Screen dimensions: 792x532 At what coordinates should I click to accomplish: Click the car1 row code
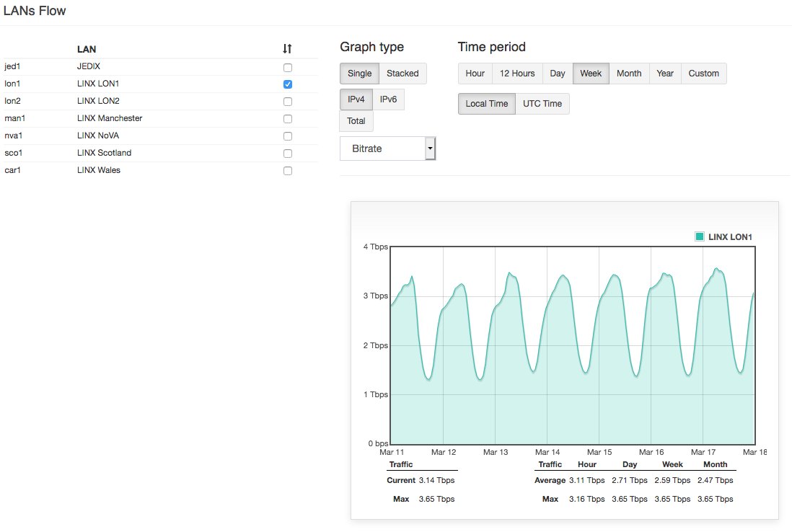click(12, 170)
